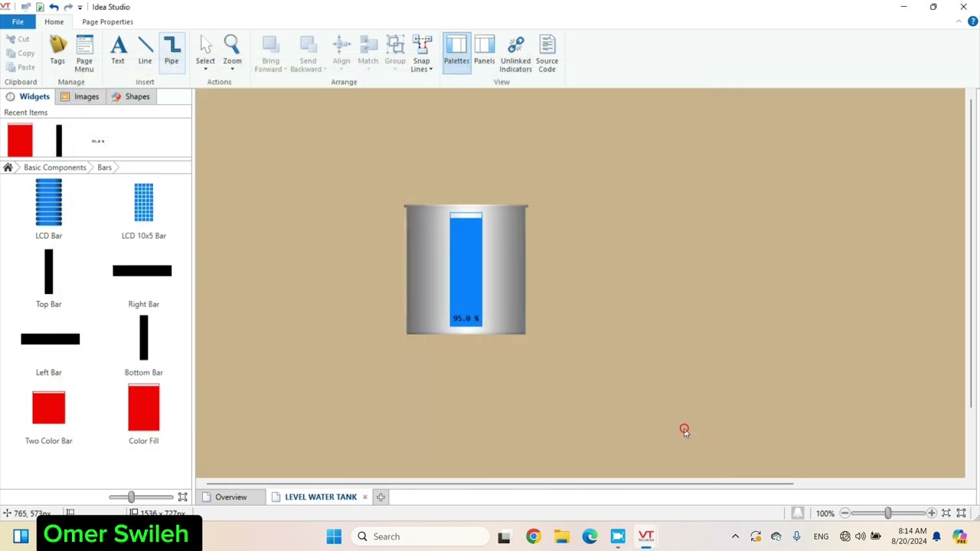Switch to the Images palette tab
Screen dimensions: 980x551
click(80, 96)
